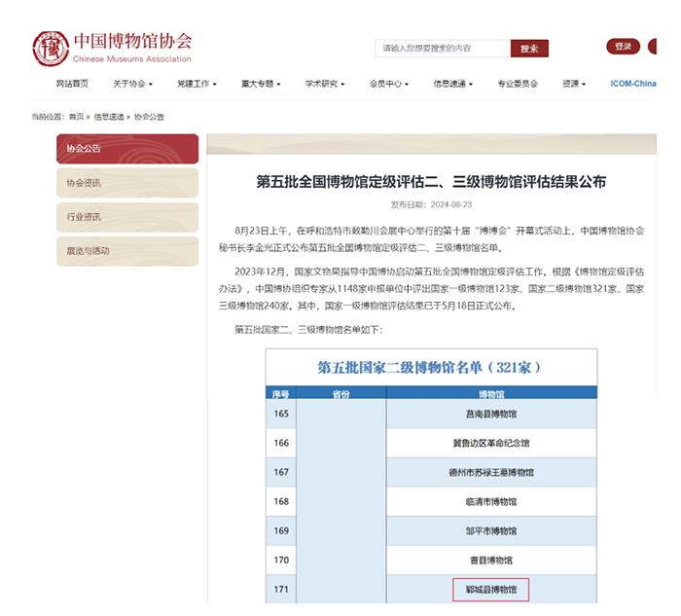Screen dimensions: 681x616
Task: Expand the 关于协会 dropdown menu
Action: pyautogui.click(x=132, y=84)
